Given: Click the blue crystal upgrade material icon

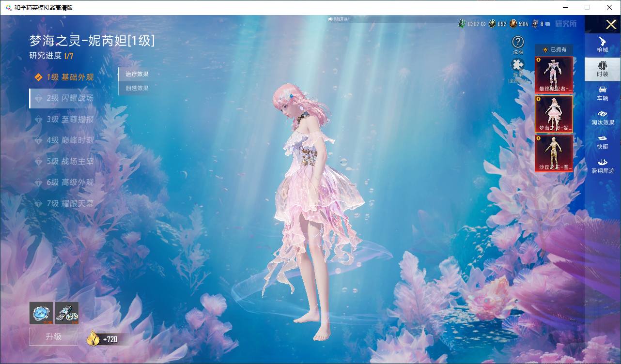Looking at the screenshot, I should (41, 313).
